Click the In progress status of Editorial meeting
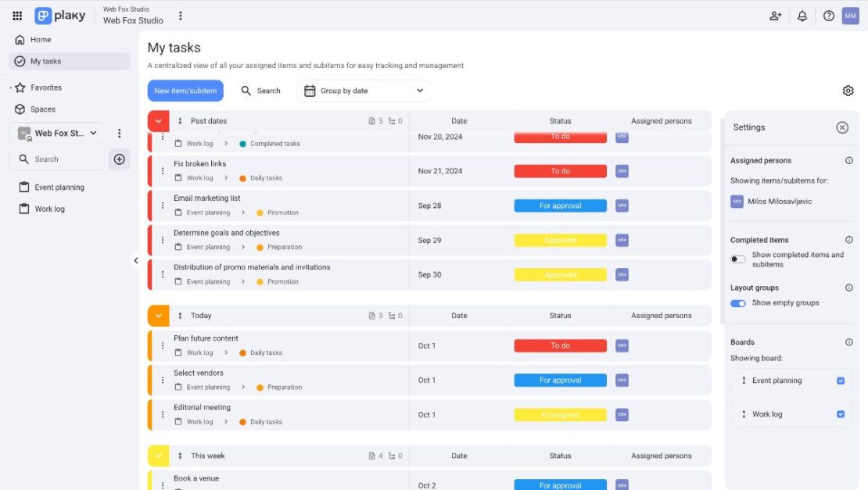Viewport: 868px width, 490px height. pyautogui.click(x=560, y=414)
